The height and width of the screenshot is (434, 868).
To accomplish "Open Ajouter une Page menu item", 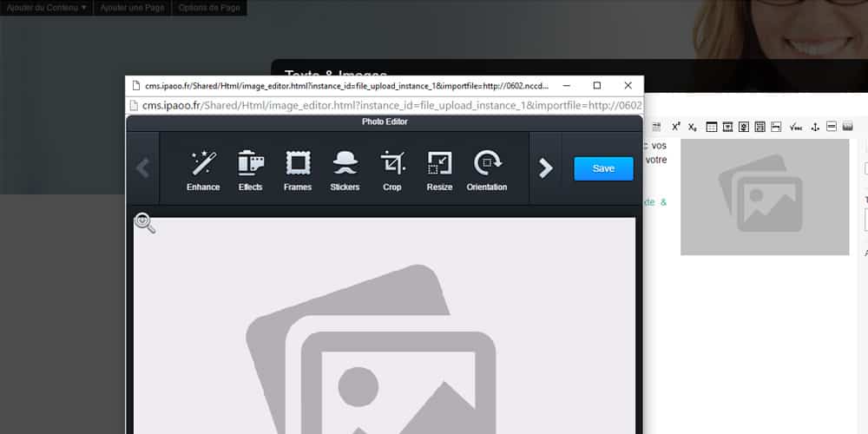I will click(x=132, y=8).
